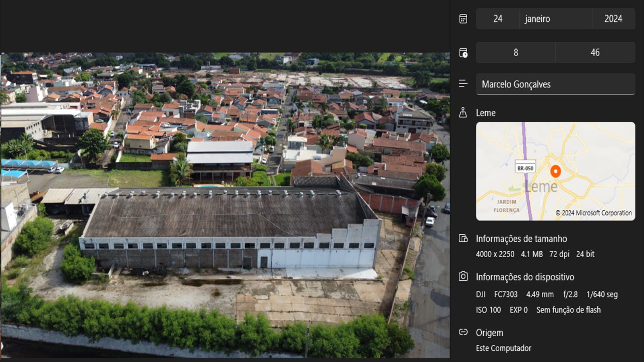Click the calendar date icon
Viewport: 644px width, 362px height.
463,19
